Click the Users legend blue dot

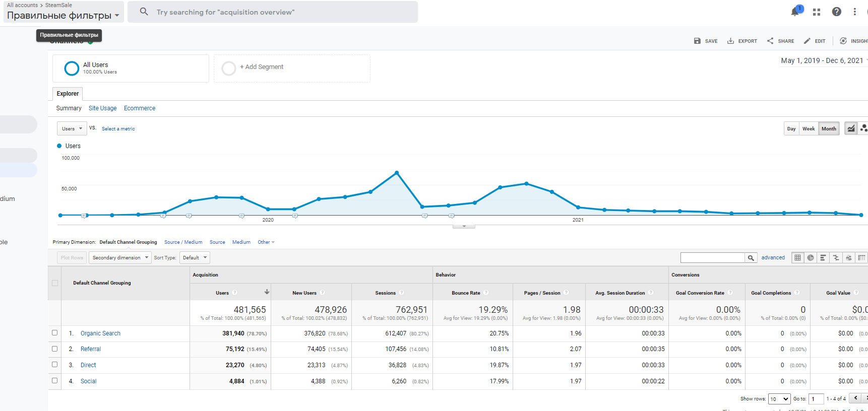(59, 146)
